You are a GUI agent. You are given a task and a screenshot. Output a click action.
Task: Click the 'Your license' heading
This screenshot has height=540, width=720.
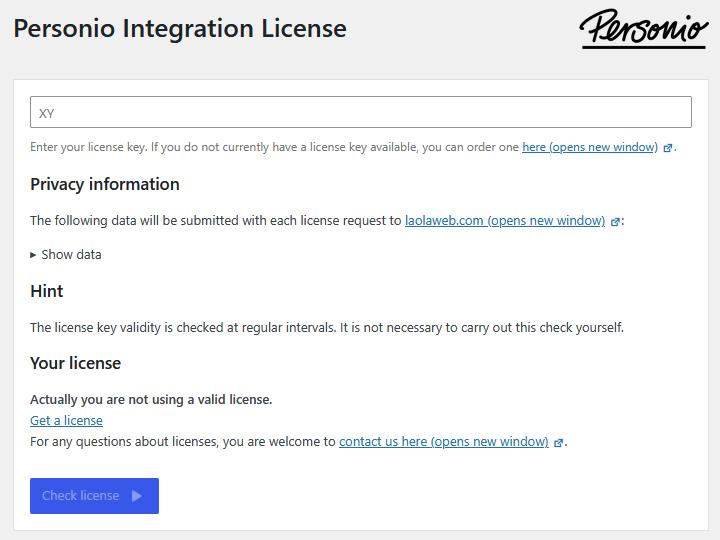click(76, 363)
